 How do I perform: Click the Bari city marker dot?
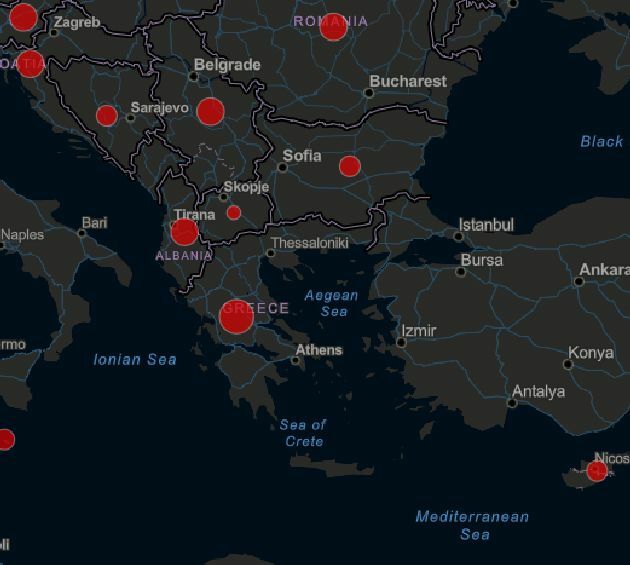coord(82,233)
